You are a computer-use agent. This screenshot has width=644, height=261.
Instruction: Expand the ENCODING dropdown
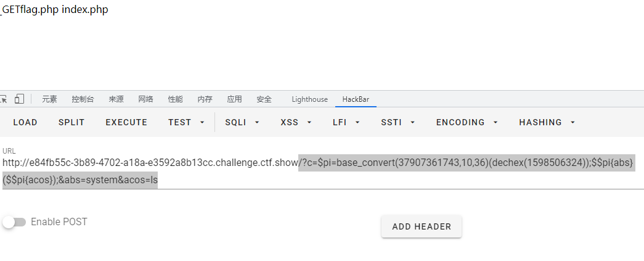(x=467, y=122)
